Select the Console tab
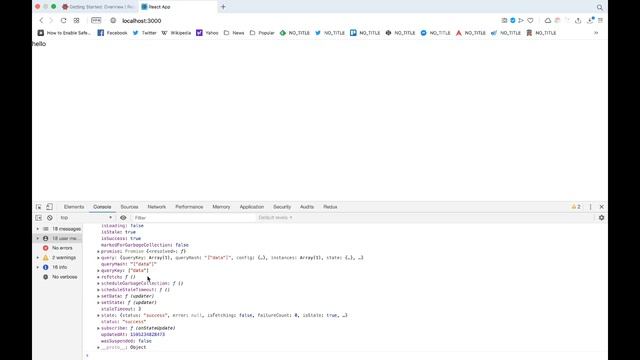Screen dimensions: 640x360 [102, 207]
